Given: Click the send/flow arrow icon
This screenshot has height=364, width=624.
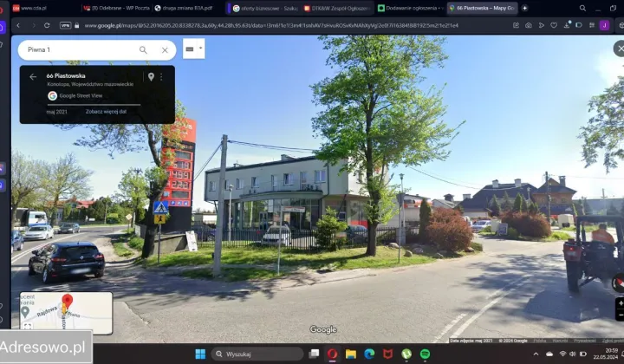Looking at the screenshot, I should [x=541, y=25].
